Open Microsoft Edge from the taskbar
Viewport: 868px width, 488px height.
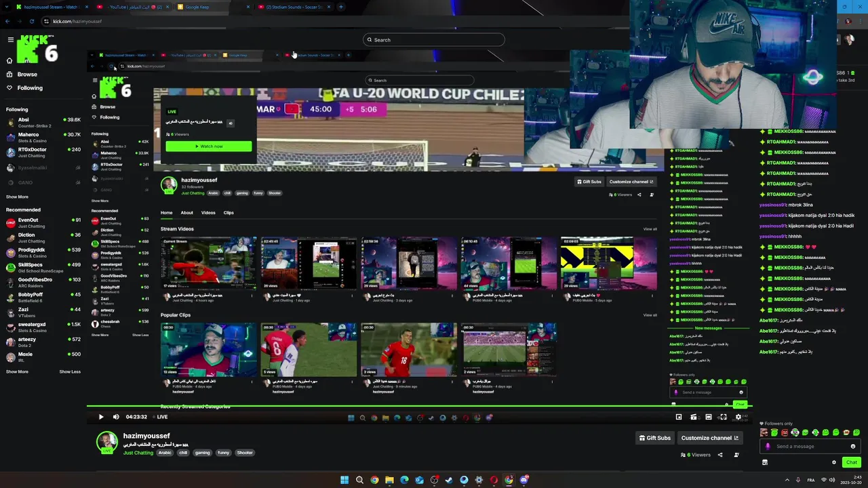pyautogui.click(x=404, y=480)
